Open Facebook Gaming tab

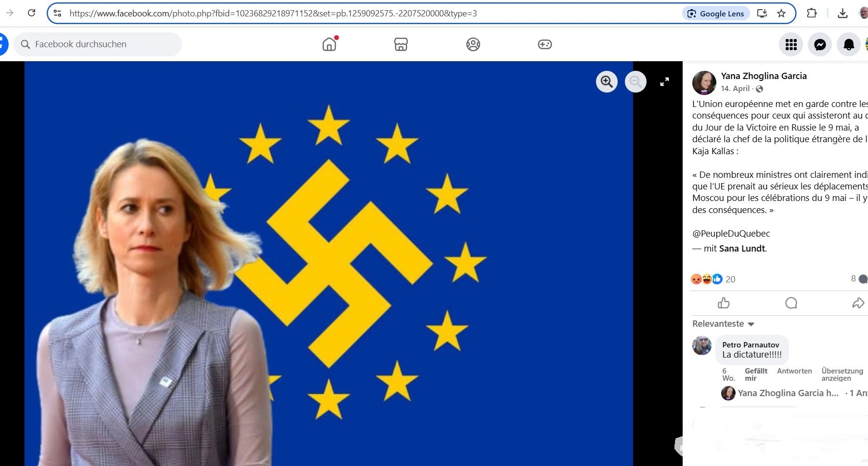(545, 44)
